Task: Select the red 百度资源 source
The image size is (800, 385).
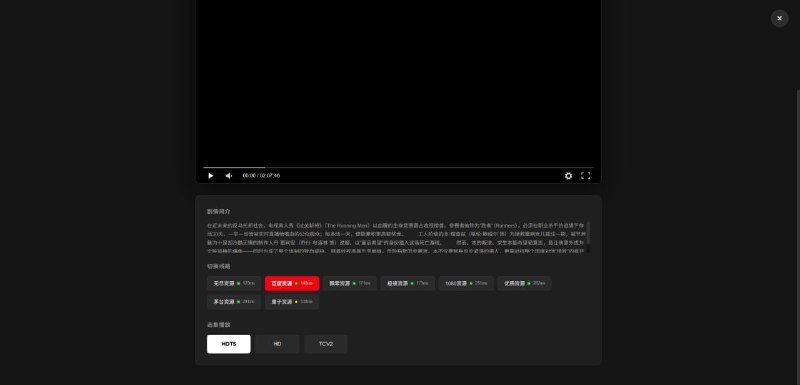Action: click(292, 283)
